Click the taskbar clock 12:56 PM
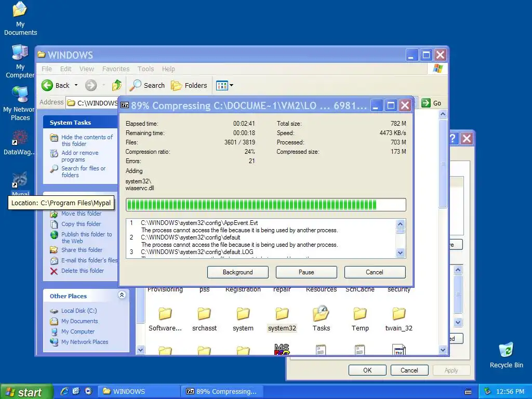This screenshot has width=532, height=399. [x=510, y=392]
